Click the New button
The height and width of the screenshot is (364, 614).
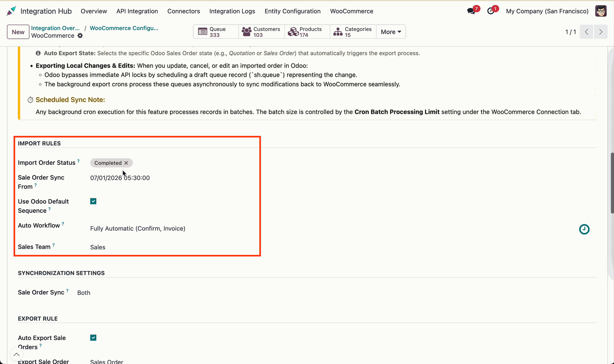(x=18, y=32)
